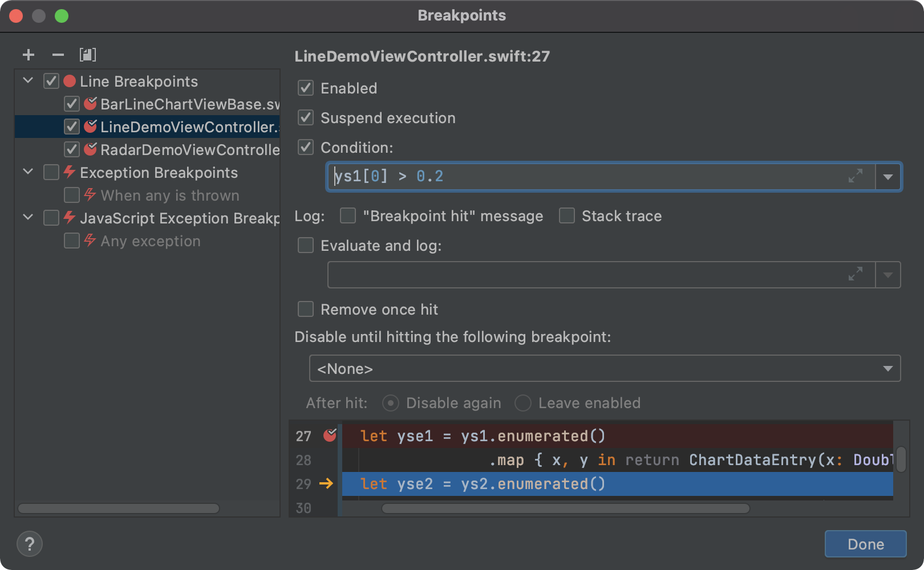Select the RadarDemoViewController breakpoint item
This screenshot has width=924, height=570.
(x=189, y=150)
